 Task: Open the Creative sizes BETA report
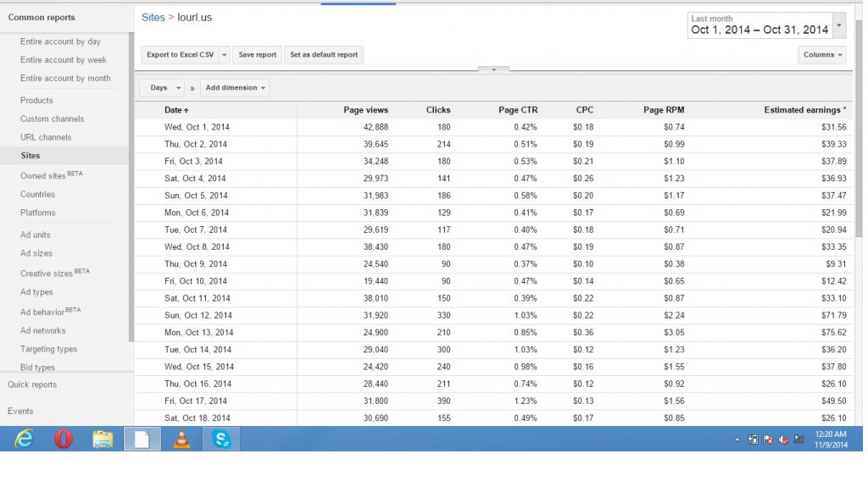coord(55,273)
